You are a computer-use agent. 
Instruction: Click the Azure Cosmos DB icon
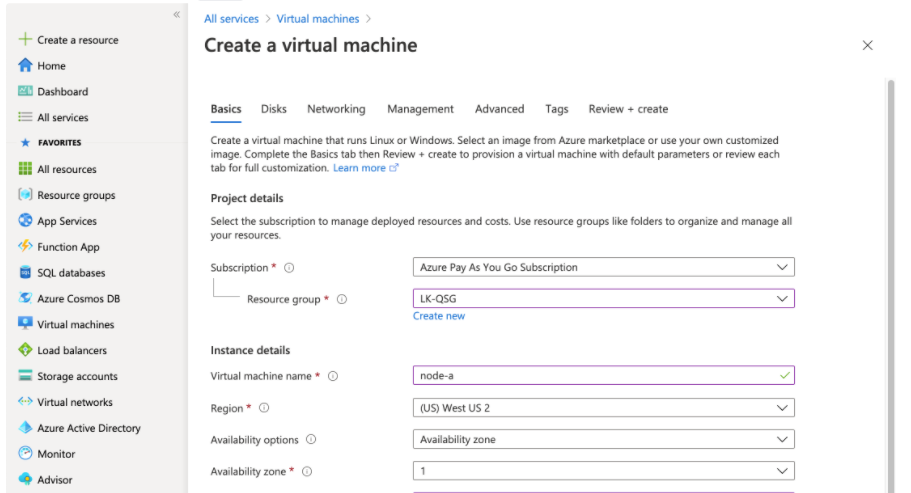(26, 299)
